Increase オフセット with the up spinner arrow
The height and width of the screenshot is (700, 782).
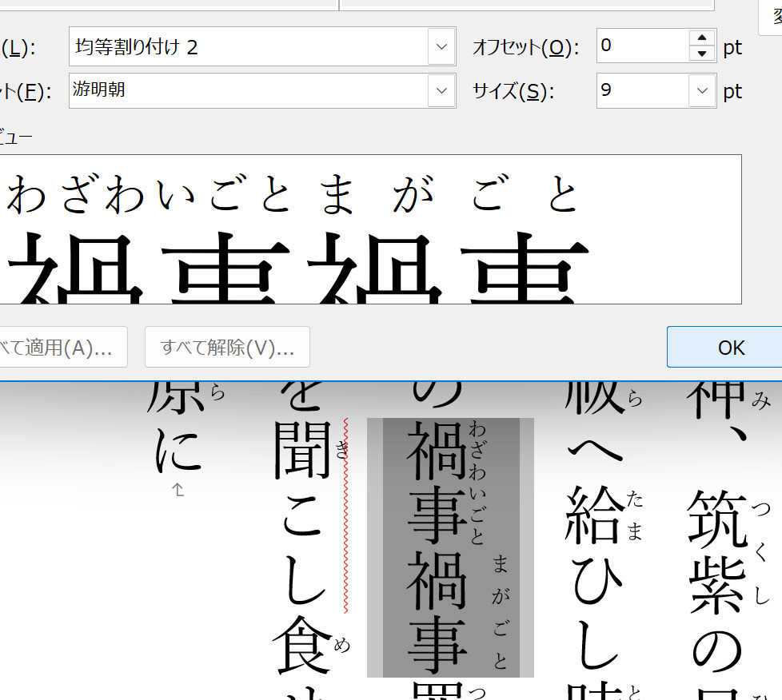point(701,38)
